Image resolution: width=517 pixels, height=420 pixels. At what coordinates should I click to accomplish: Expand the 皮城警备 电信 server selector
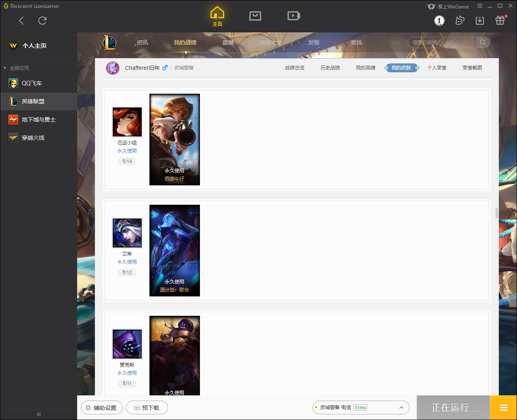[361, 407]
